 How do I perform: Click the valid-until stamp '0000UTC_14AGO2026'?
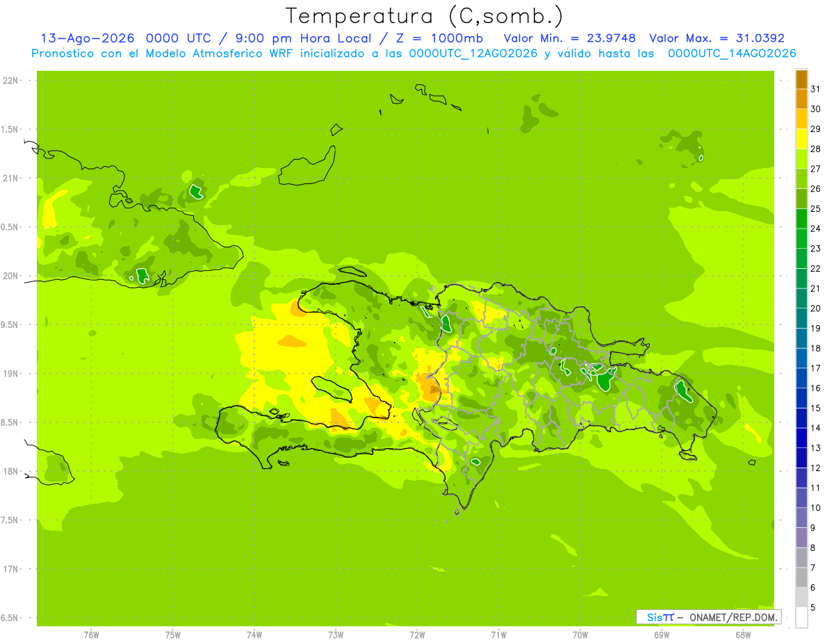click(x=732, y=53)
